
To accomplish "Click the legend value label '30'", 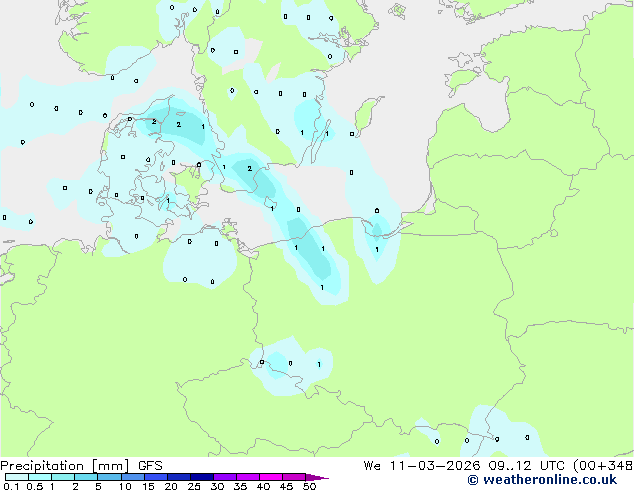I will (217, 486).
